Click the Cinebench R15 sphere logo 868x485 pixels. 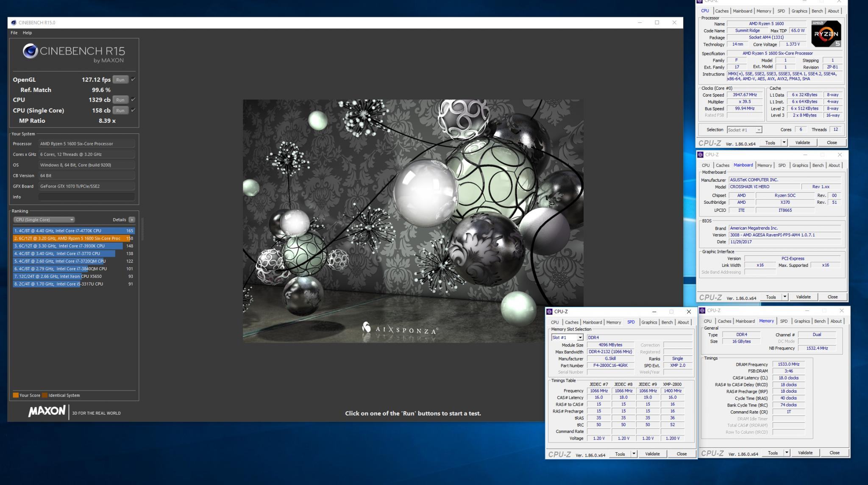(x=30, y=51)
